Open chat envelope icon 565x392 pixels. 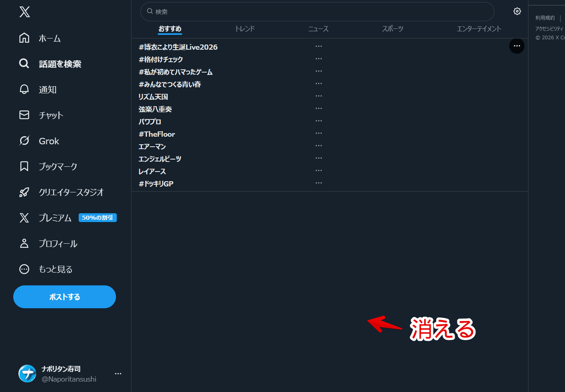click(24, 115)
